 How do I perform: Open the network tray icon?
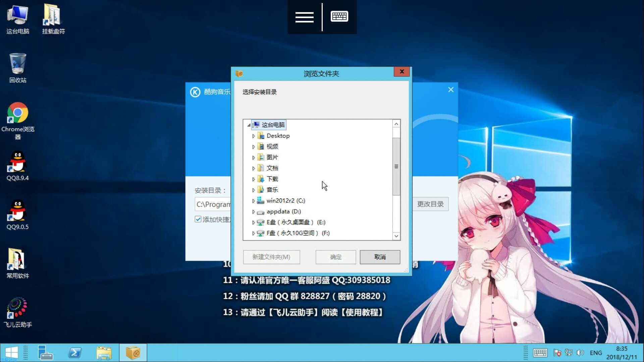coord(569,353)
